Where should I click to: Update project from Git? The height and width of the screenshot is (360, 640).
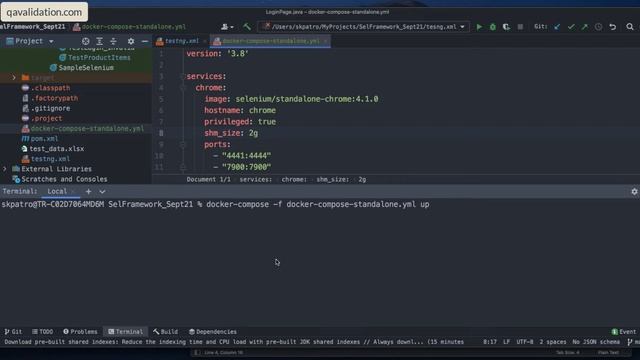[557, 27]
